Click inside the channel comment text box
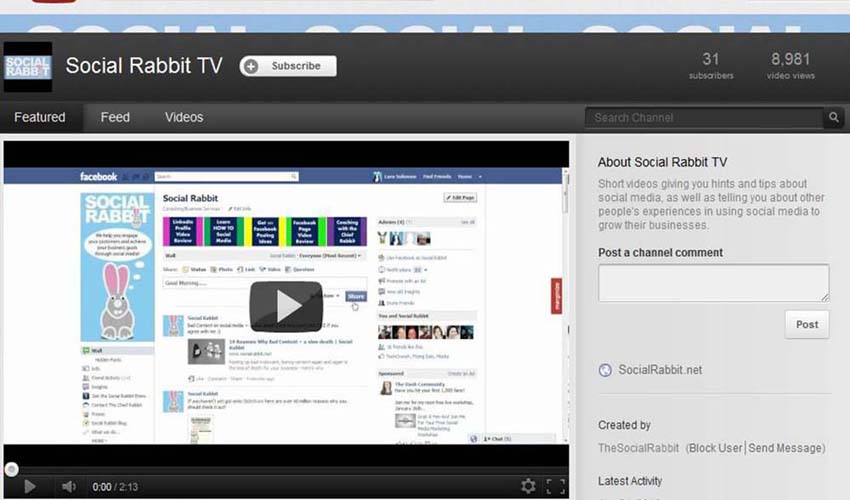This screenshot has width=850, height=500. (713, 283)
